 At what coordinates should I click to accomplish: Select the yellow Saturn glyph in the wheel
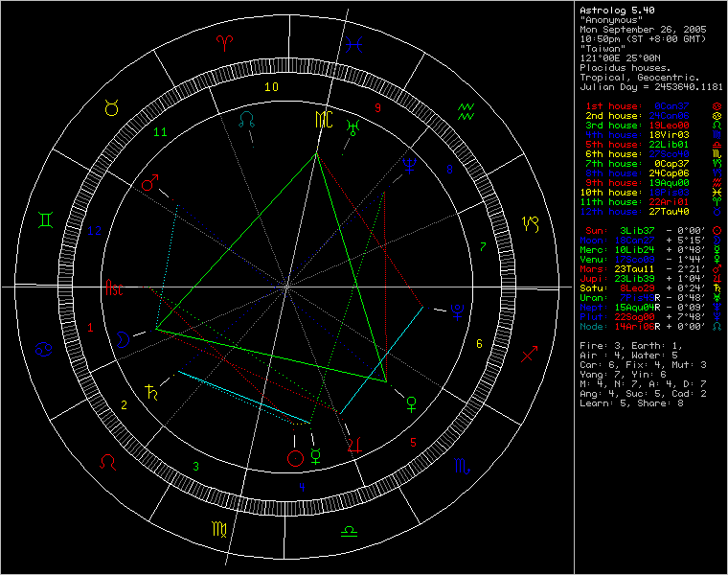pyautogui.click(x=151, y=391)
